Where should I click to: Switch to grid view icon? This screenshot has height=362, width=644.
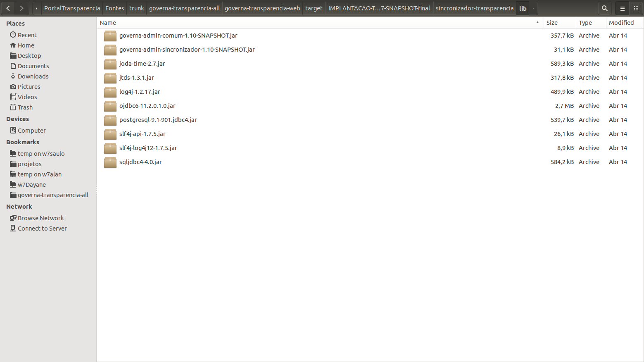point(636,8)
